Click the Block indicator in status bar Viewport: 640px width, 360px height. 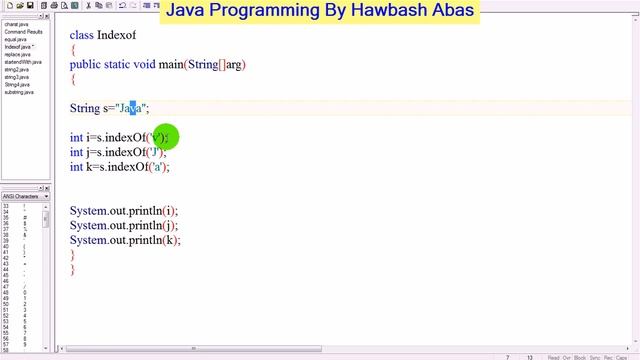point(580,357)
